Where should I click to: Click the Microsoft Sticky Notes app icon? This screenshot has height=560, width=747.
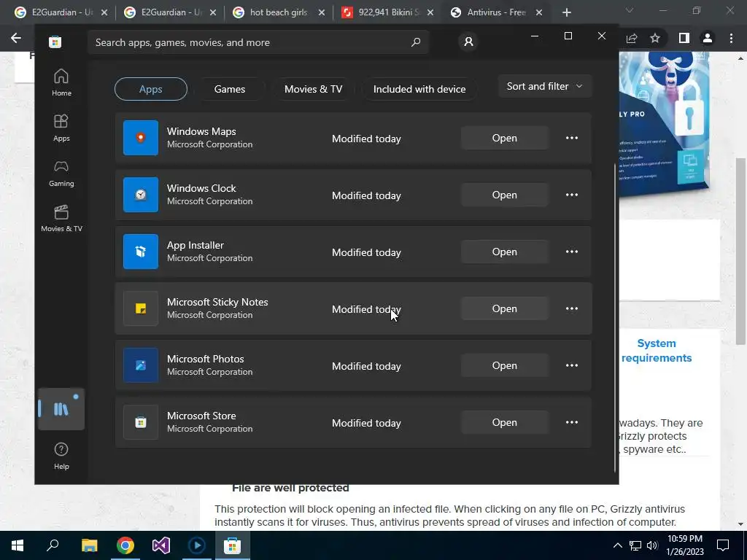coord(141,308)
